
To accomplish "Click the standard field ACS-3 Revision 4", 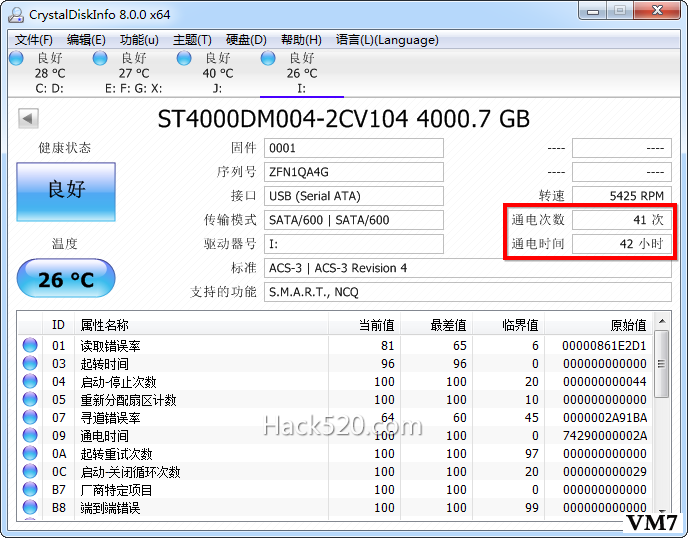I will click(x=468, y=268).
